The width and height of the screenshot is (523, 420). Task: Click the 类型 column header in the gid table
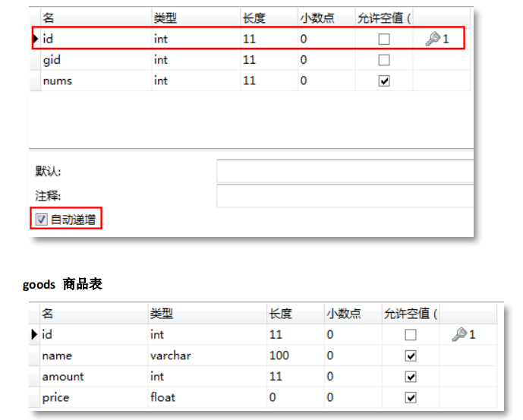196,17
